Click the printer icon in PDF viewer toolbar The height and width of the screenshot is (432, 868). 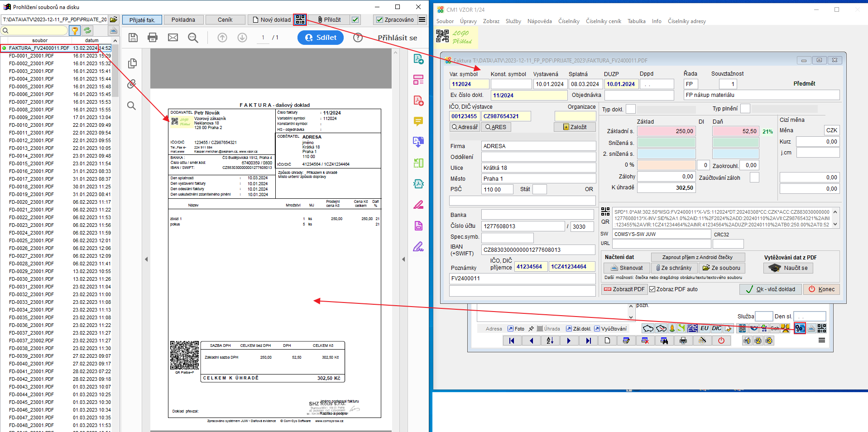(153, 38)
